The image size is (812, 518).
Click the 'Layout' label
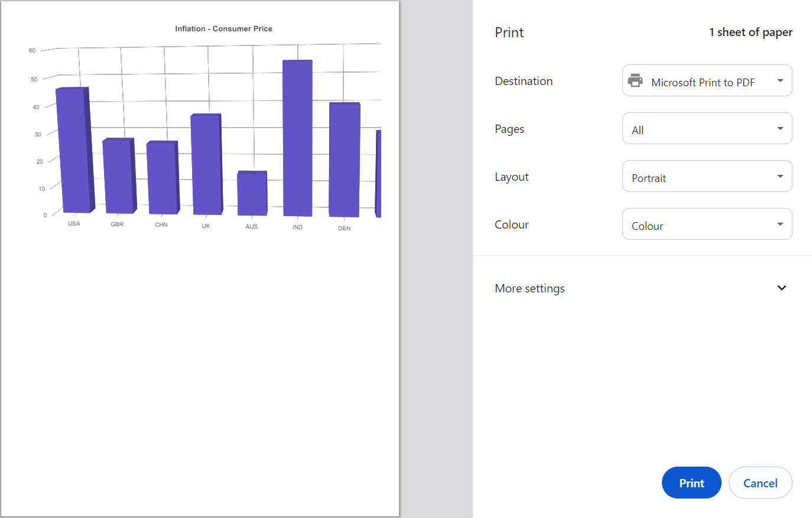coord(512,177)
